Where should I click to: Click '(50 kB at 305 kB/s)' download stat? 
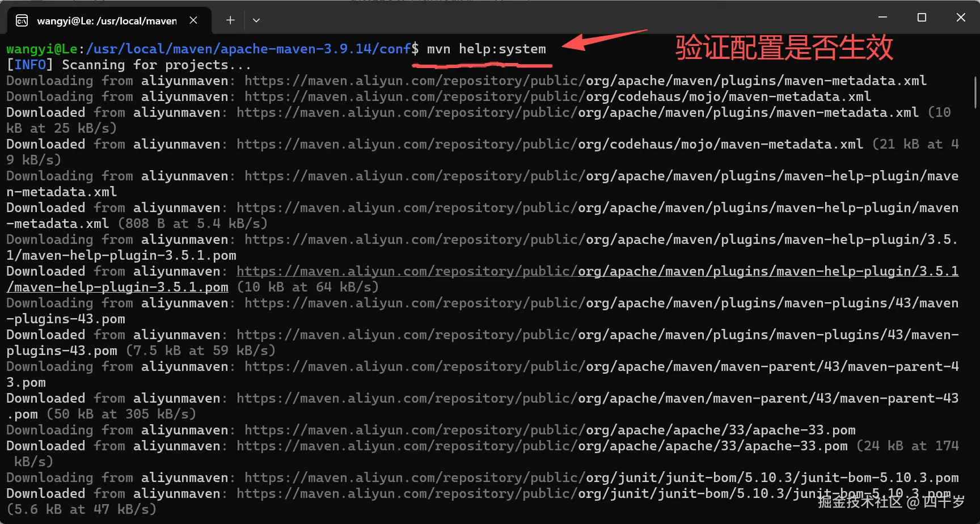pos(121,414)
